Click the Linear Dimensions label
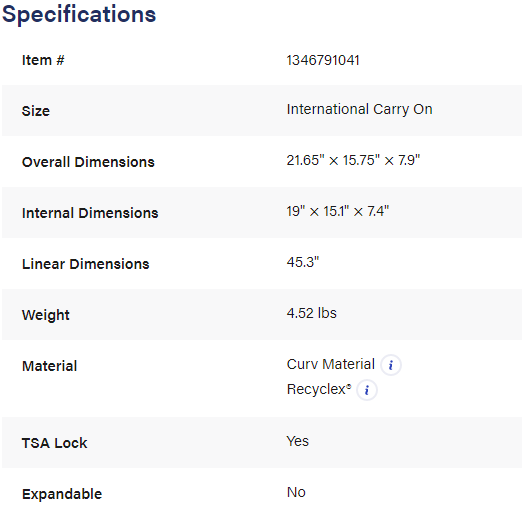526x517 pixels. coord(86,264)
